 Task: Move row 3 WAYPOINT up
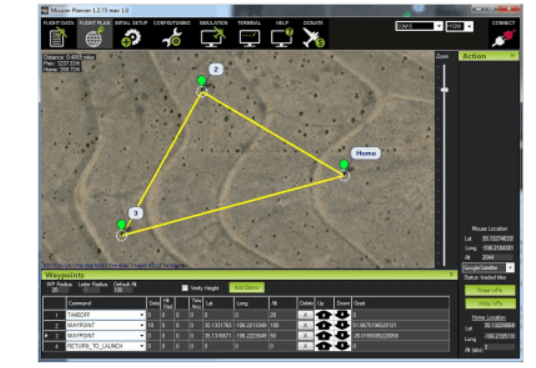324,336
